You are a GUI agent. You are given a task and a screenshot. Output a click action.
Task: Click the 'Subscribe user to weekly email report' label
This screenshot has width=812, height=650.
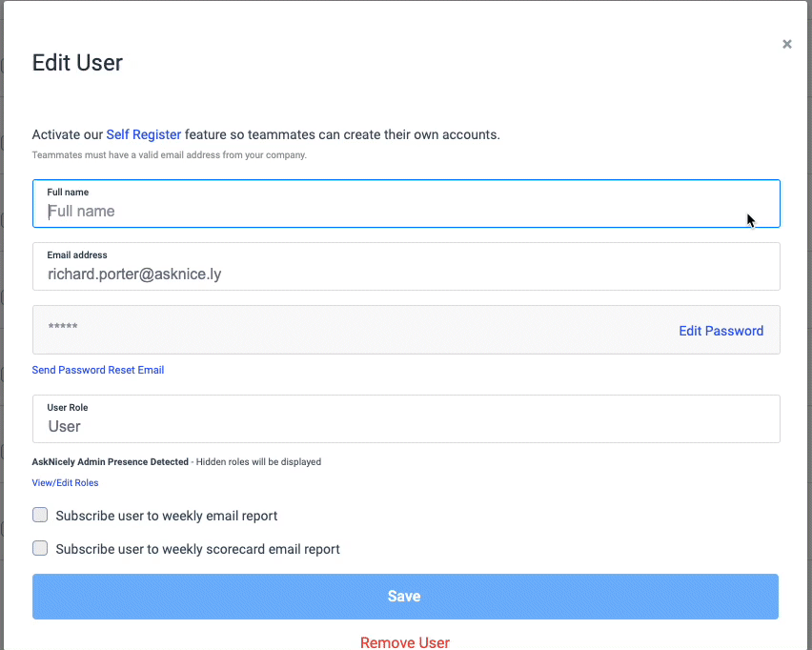[167, 516]
